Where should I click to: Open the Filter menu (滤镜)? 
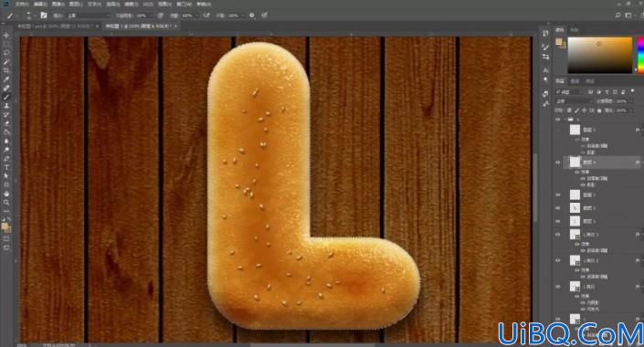131,4
